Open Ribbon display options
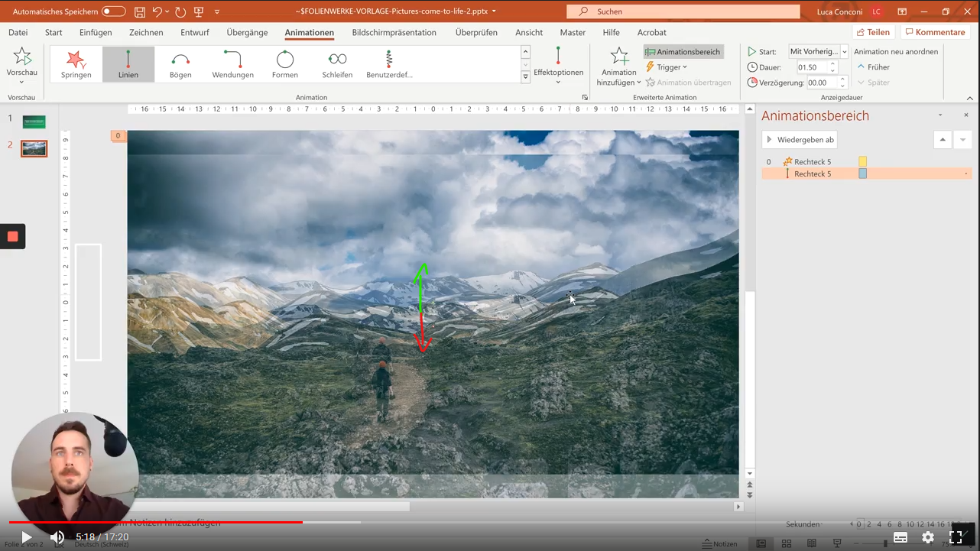 902,12
